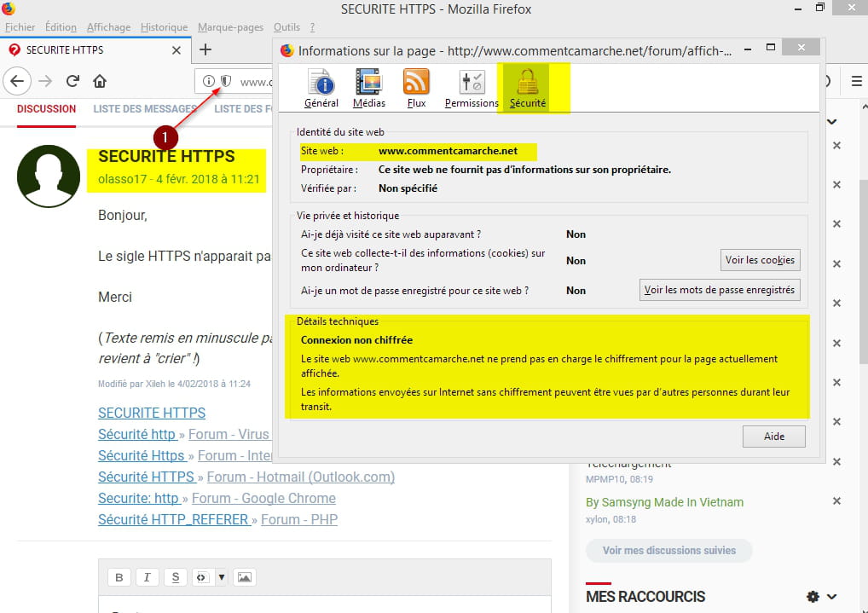Open the Forum - Virus link

point(229,435)
